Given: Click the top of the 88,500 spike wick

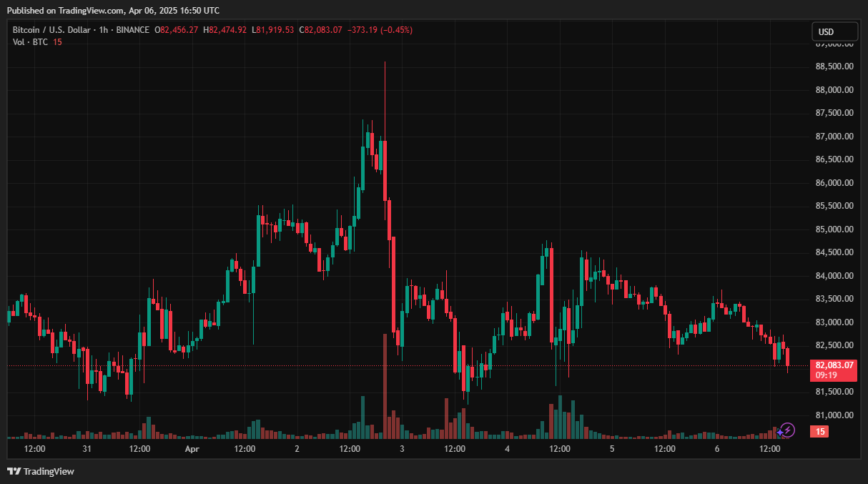Looking at the screenshot, I should (x=385, y=64).
